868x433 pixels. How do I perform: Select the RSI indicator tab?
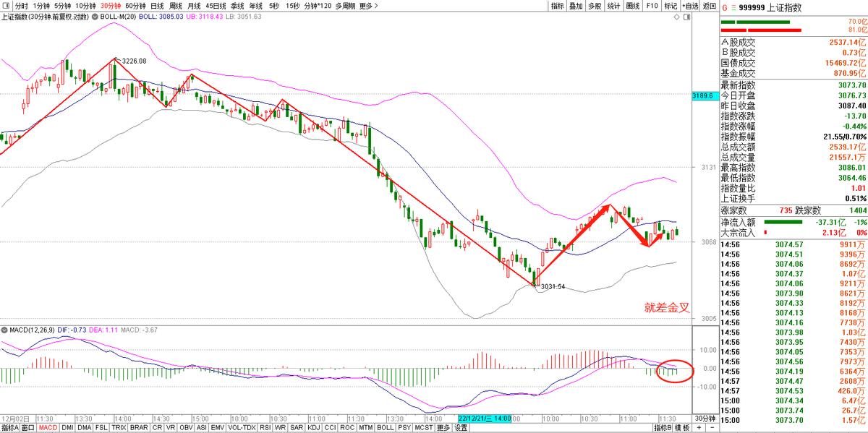tap(265, 427)
